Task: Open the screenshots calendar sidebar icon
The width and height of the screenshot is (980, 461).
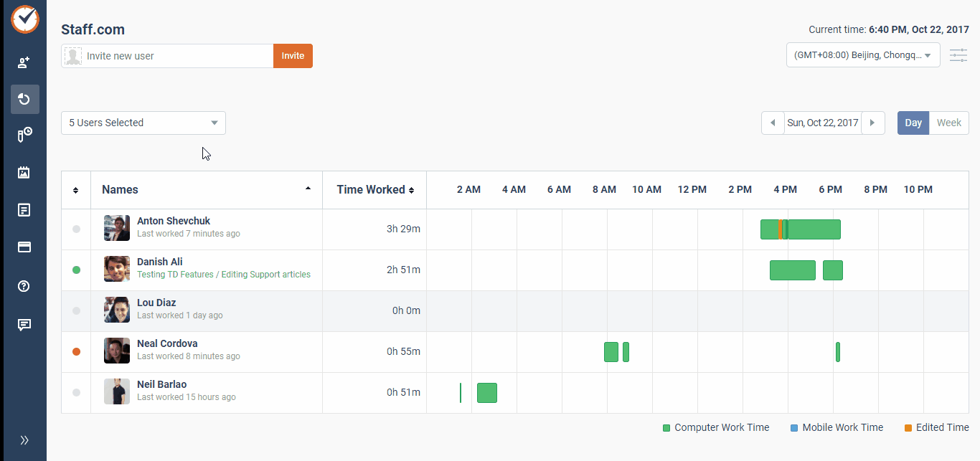Action: (24, 172)
